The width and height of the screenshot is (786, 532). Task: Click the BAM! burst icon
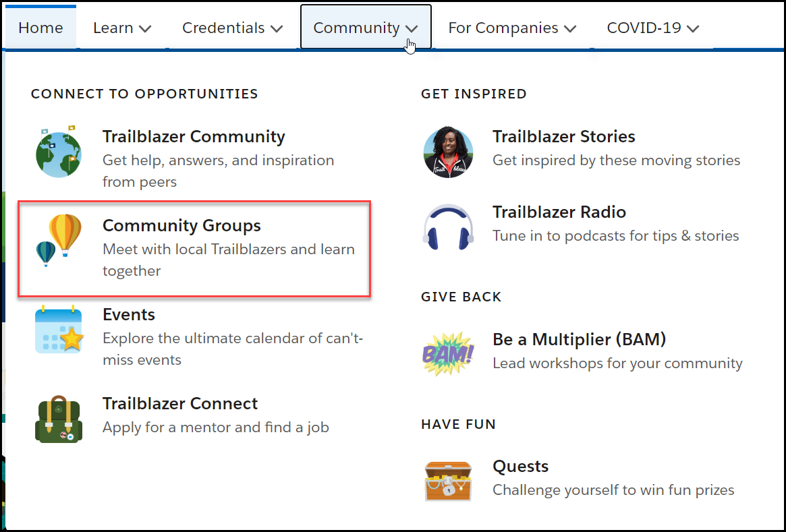(x=448, y=354)
